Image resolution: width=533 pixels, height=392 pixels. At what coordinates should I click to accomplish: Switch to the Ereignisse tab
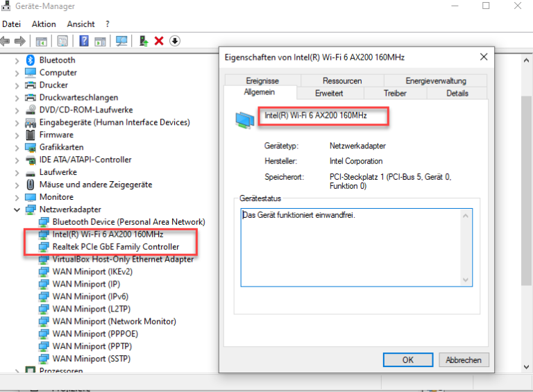(x=262, y=81)
